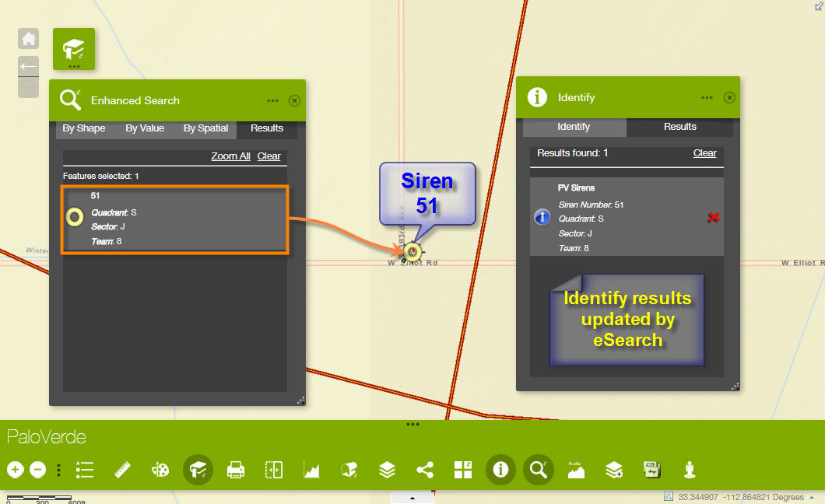Click the vertical dots beside zoom buttons
This screenshot has width=825, height=504.
[58, 469]
